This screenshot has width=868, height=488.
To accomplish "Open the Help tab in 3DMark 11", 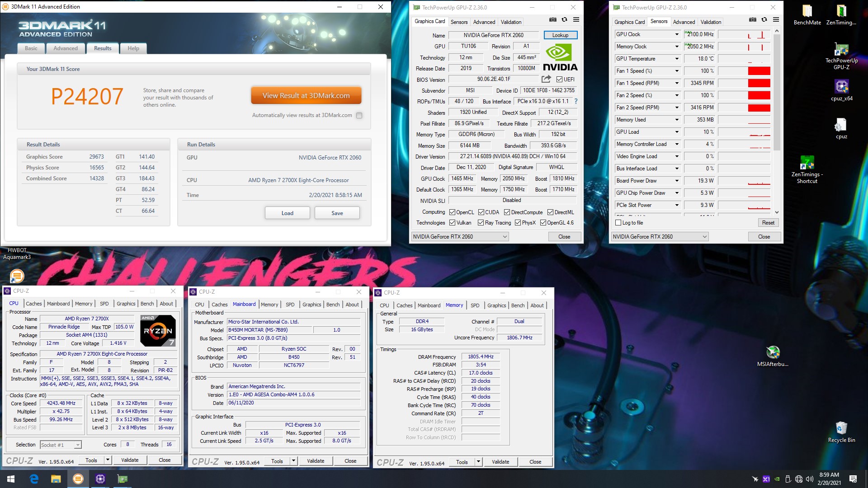I will point(133,48).
